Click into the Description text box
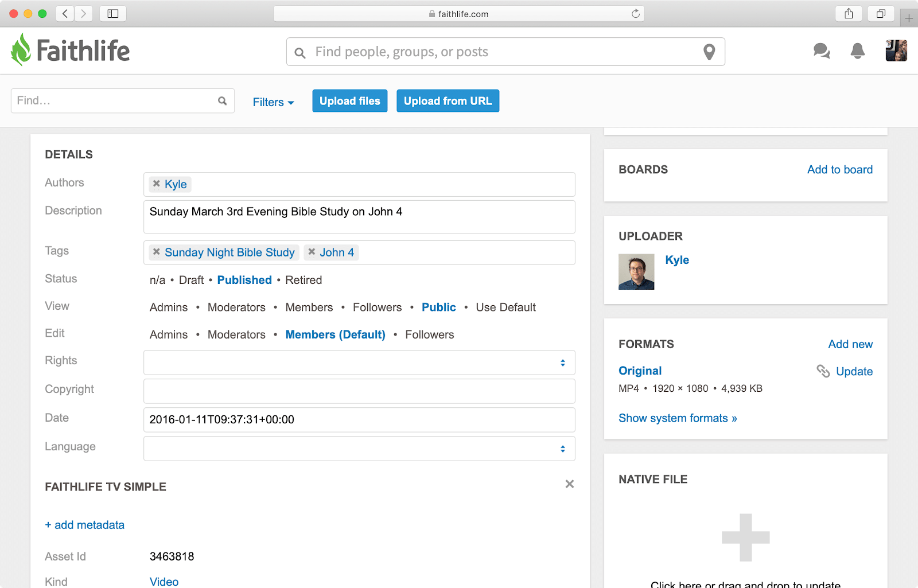918x588 pixels. tap(359, 217)
